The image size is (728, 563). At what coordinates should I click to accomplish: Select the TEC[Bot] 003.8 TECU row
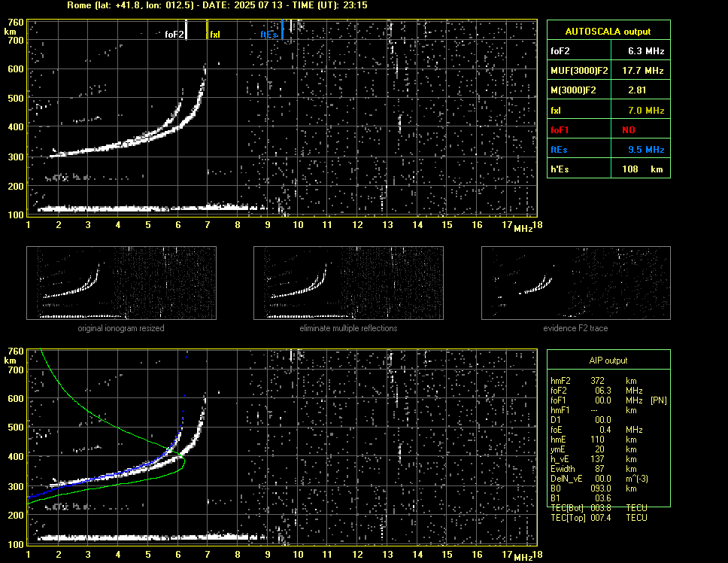pos(599,508)
